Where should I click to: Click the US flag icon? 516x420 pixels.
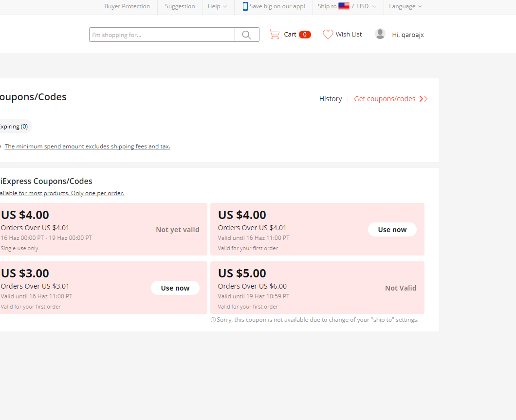(344, 6)
